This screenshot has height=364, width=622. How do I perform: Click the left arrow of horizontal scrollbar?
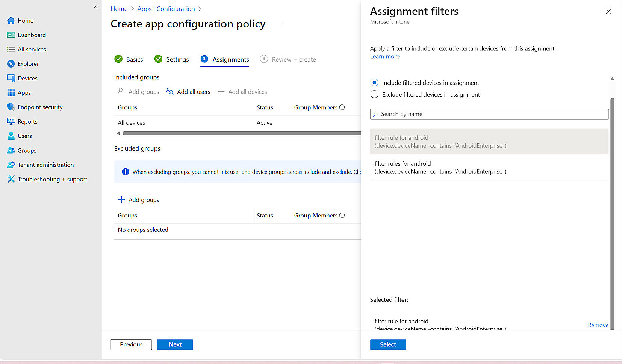pyautogui.click(x=118, y=133)
